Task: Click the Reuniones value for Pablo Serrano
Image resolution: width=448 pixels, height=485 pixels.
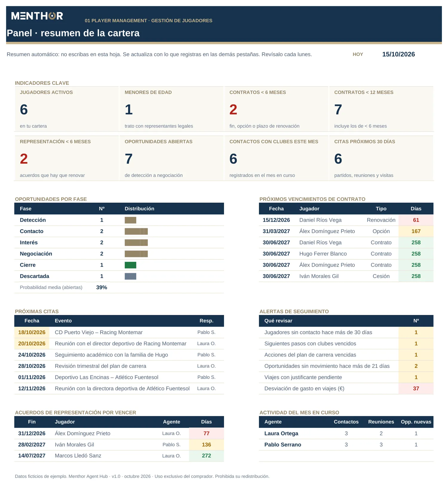Action: pos(381,445)
